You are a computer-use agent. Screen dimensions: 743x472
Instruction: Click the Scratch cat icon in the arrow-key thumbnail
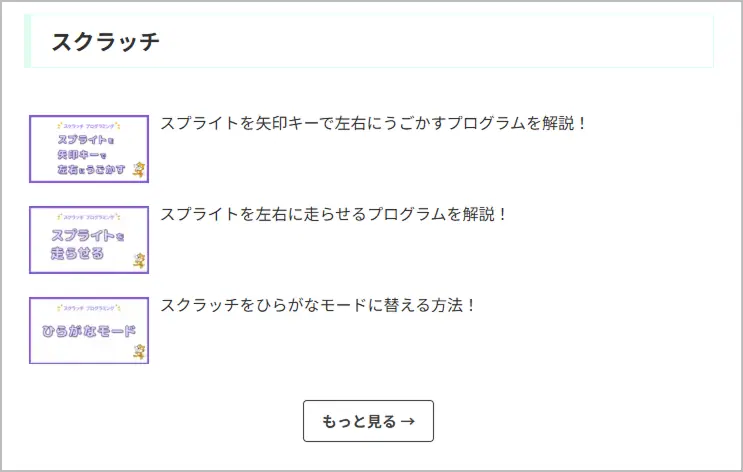139,170
